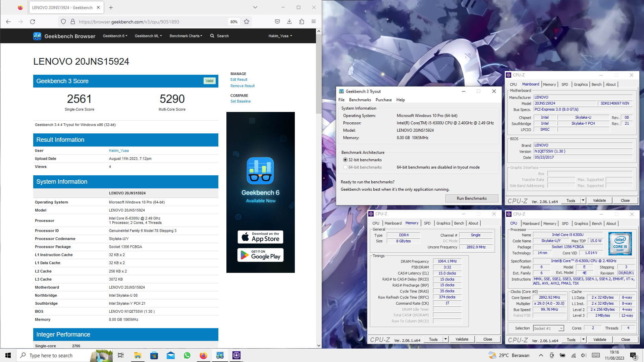Viewport: 644px width, 362px height.
Task: Switch to Geekbench 3 taskbar icon
Action: tap(220, 355)
